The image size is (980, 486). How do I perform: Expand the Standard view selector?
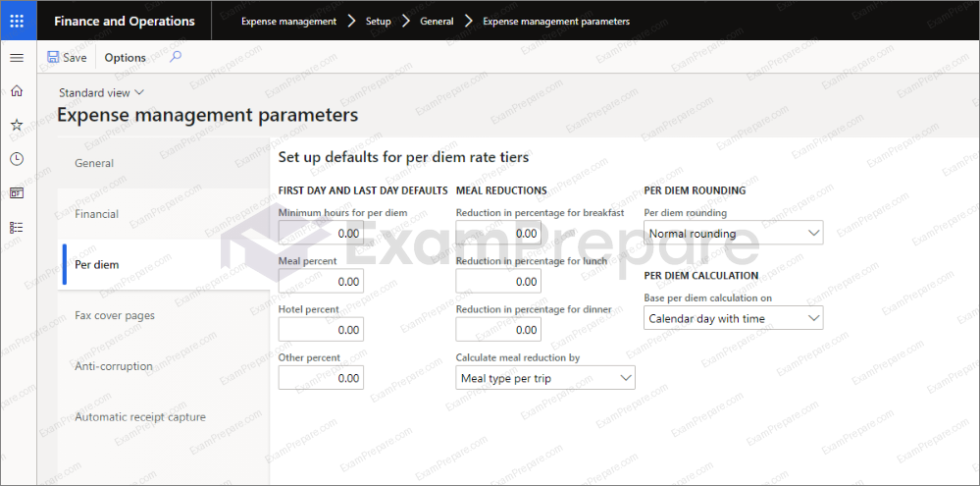tap(101, 92)
